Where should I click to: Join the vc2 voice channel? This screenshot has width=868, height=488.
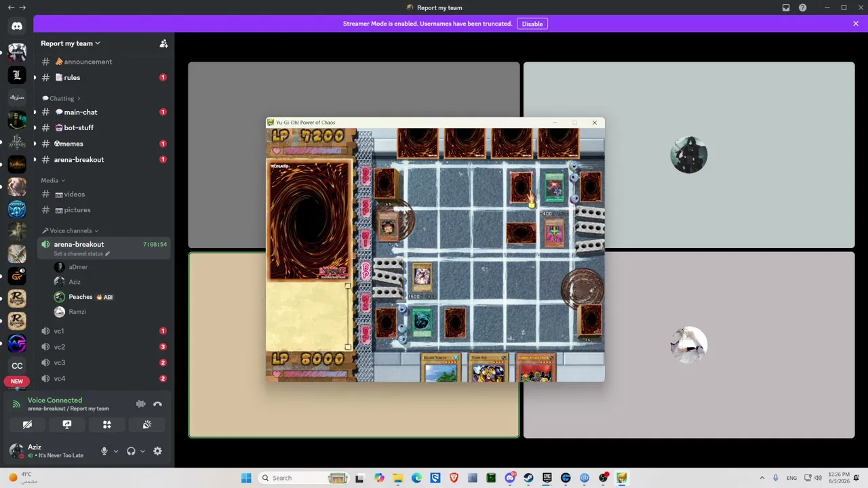point(104,347)
